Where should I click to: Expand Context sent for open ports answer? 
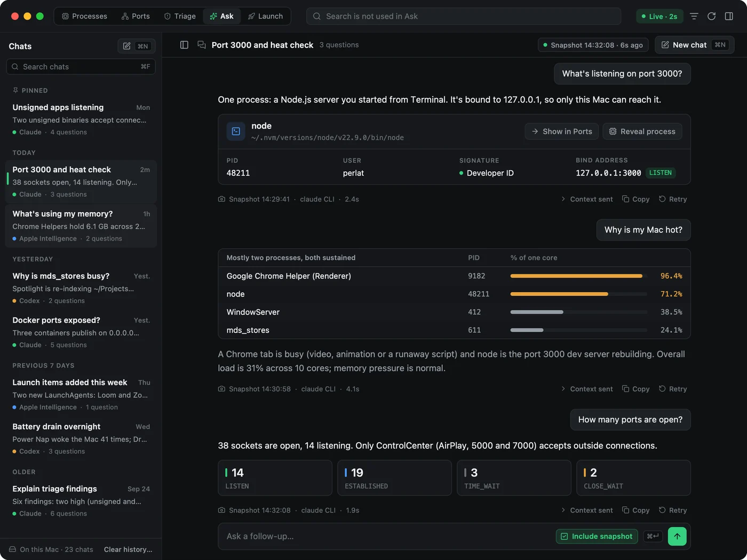[586, 510]
